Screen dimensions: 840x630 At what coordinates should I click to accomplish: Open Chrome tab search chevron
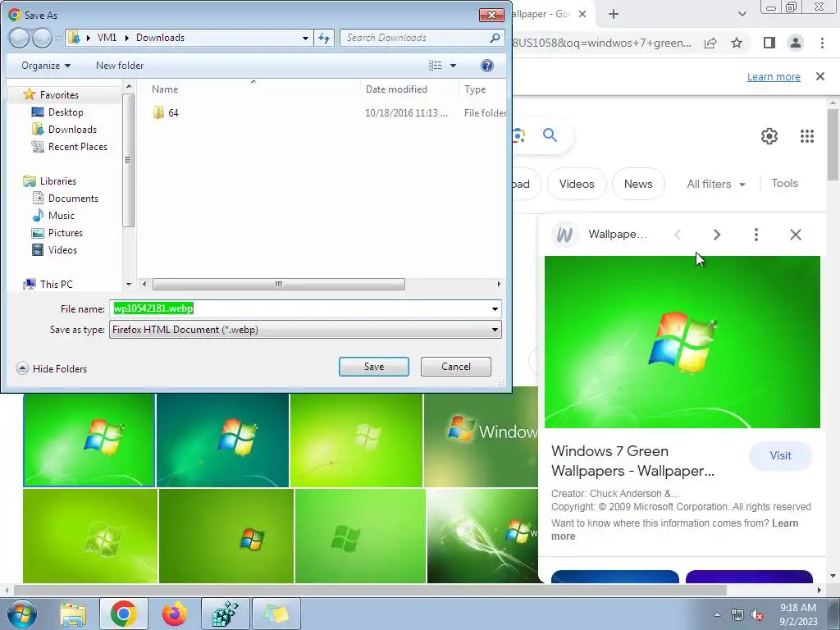coord(742,15)
